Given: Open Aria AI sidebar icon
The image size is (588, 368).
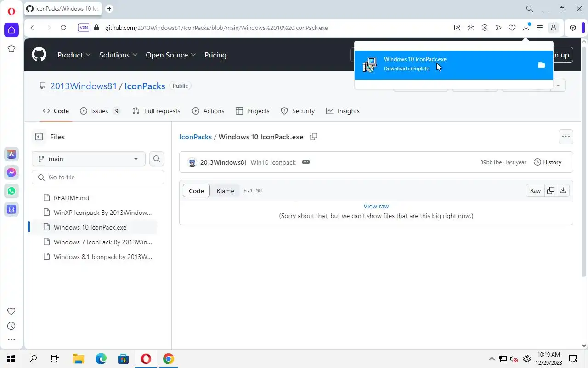Looking at the screenshot, I should pyautogui.click(x=11, y=154).
